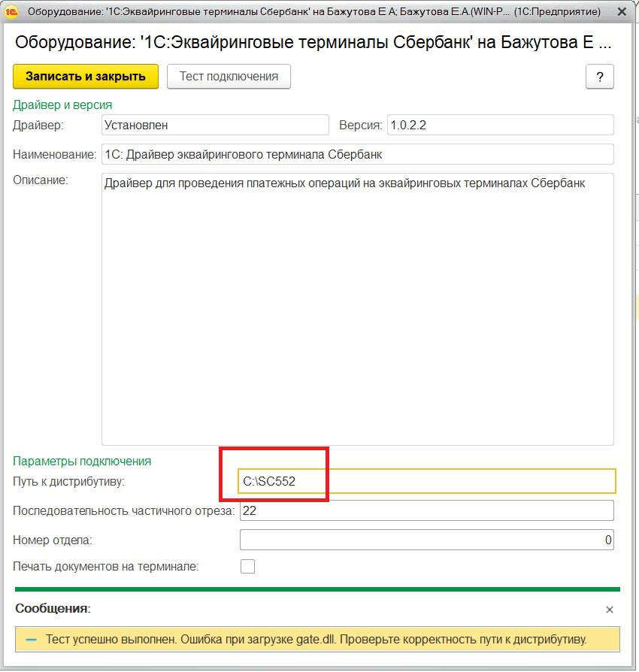Click the blue dash icon in message row

tap(32, 640)
